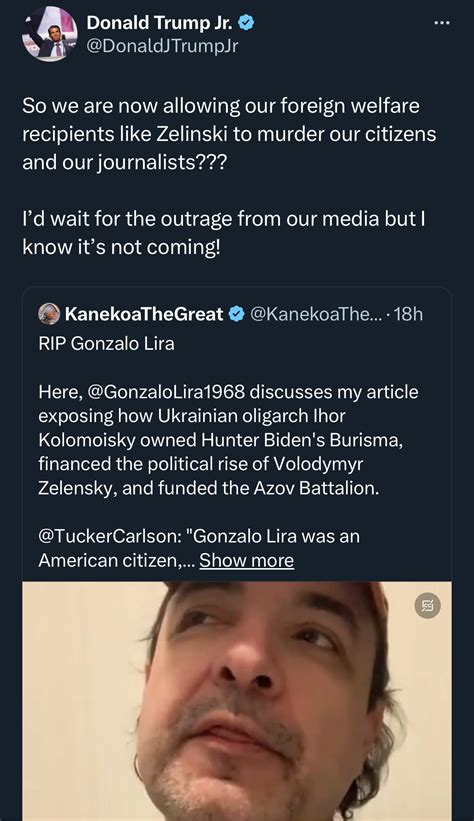Open the 18h timestamp of the quote
The width and height of the screenshot is (474, 821).
coord(407,314)
